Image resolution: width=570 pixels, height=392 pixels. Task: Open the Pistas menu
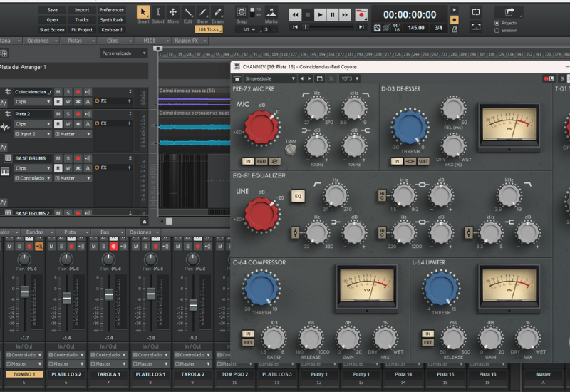tap(78, 41)
